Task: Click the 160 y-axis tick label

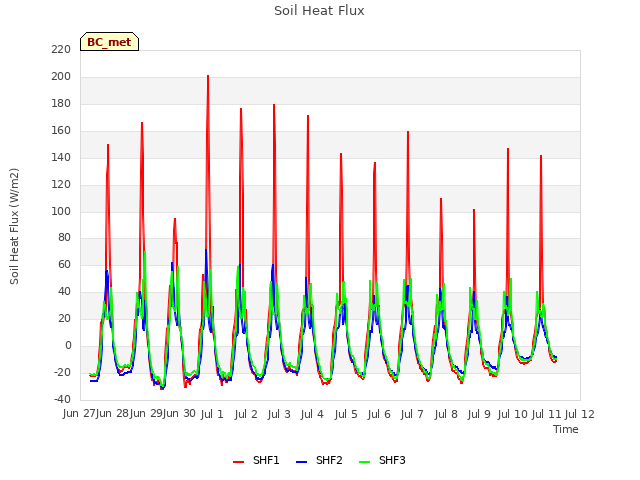Action: tap(61, 131)
